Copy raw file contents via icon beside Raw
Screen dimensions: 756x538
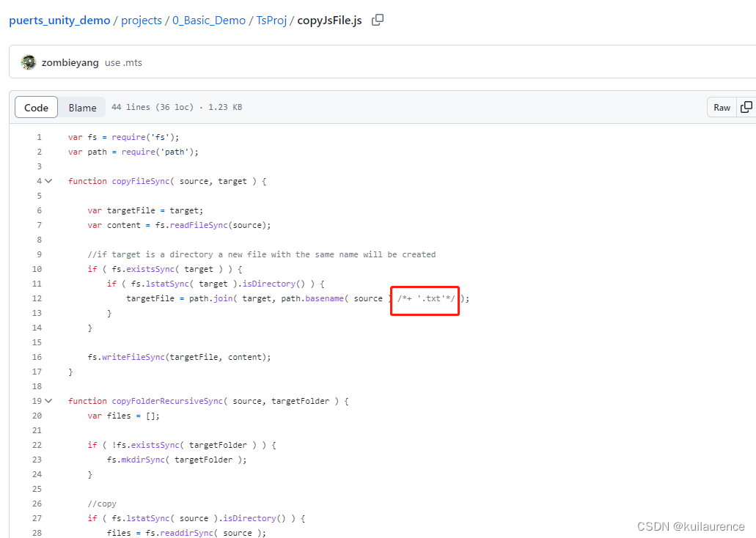point(747,107)
